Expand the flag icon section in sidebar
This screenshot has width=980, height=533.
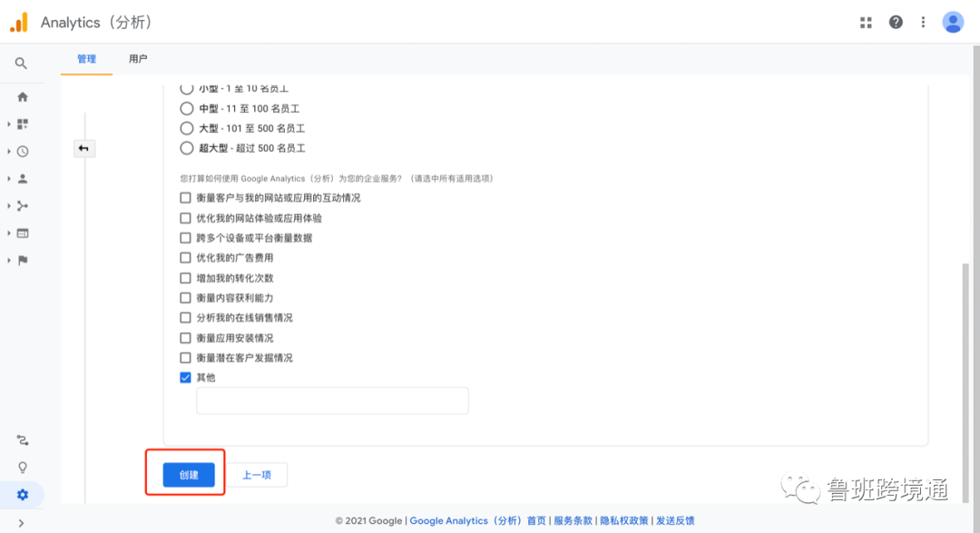[x=22, y=261]
